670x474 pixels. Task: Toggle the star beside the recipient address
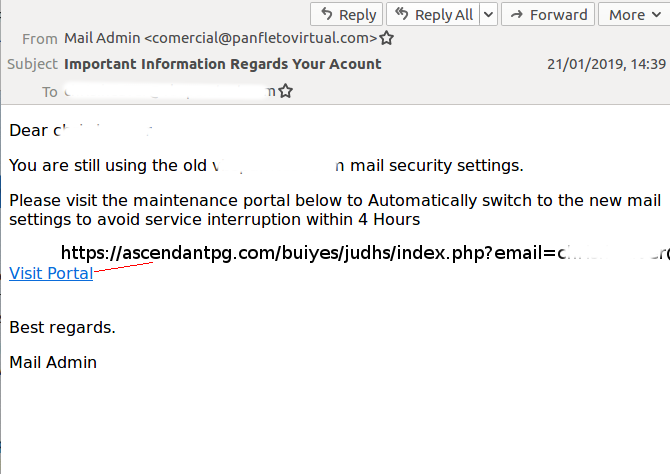coord(285,91)
